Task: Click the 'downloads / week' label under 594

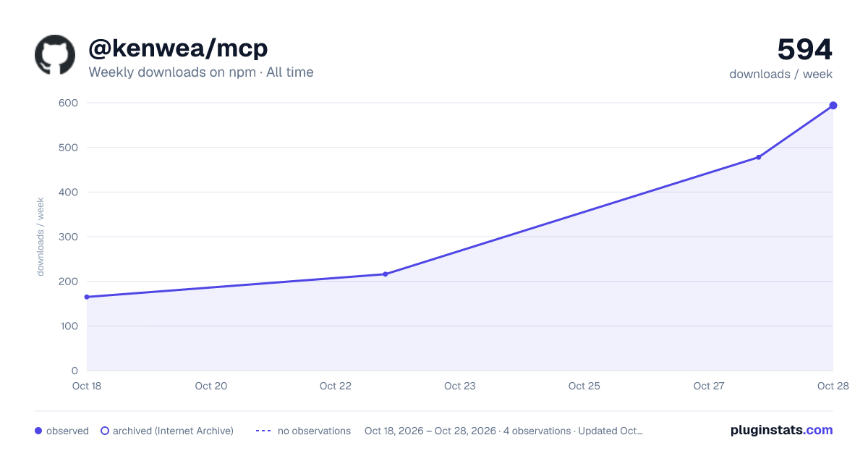Action: coord(781,74)
